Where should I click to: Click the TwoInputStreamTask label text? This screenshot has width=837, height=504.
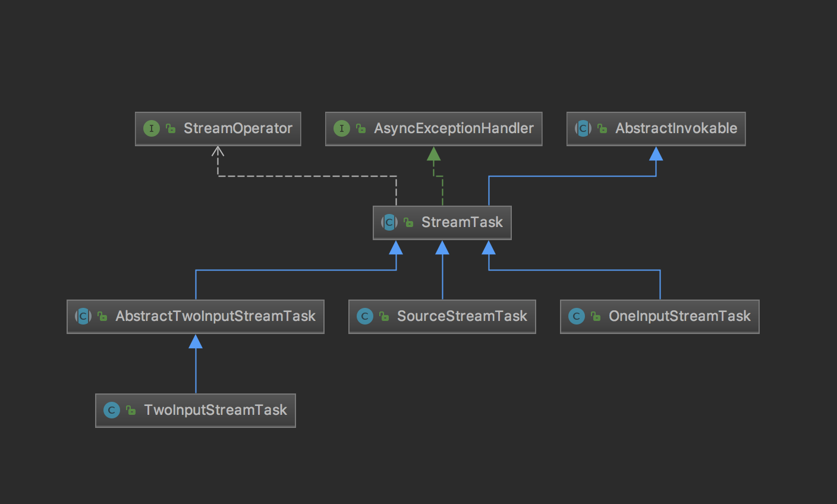[215, 410]
